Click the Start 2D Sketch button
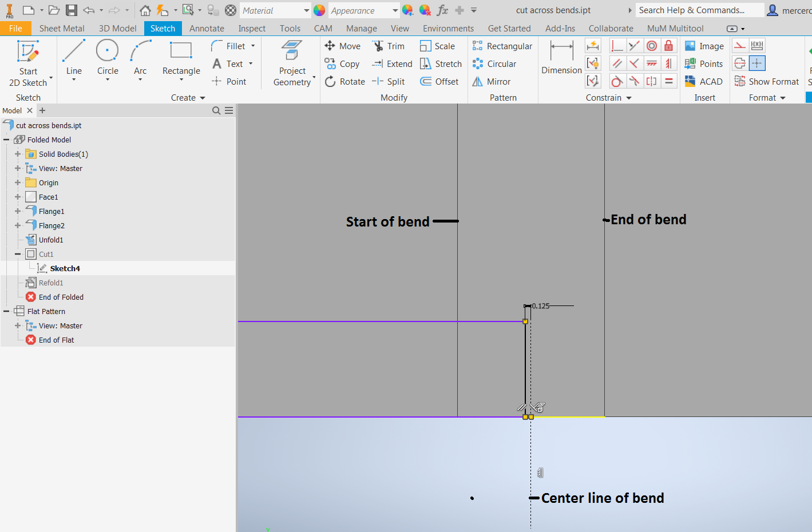 (29, 59)
